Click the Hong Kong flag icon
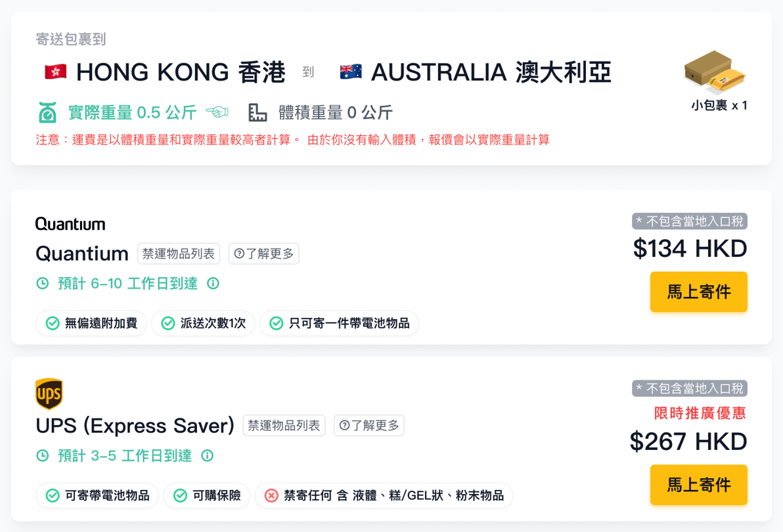 pos(56,72)
